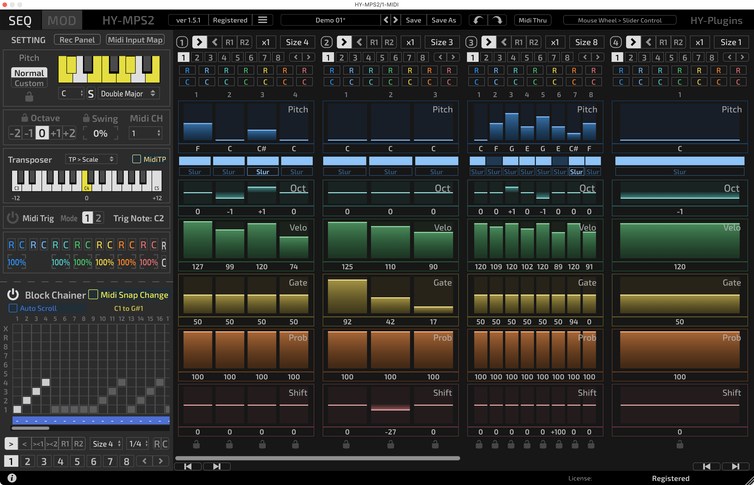The width and height of the screenshot is (754, 485).
Task: Check the Auto Scroll checkbox
Action: click(x=13, y=308)
